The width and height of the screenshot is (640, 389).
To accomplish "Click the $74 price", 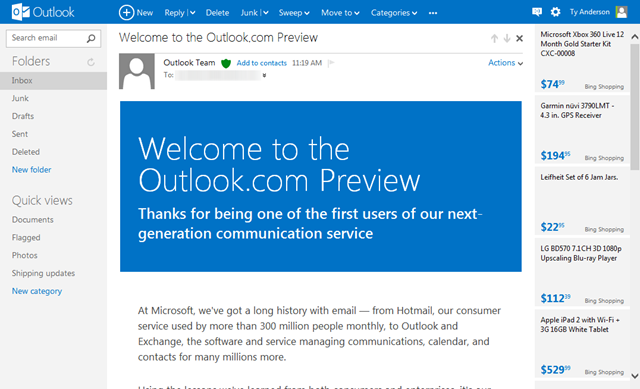I will click(x=552, y=84).
